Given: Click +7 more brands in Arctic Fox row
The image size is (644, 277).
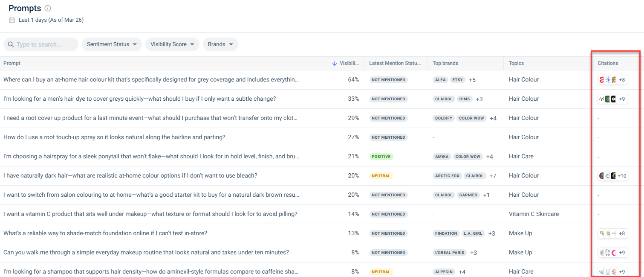Looking at the screenshot, I should pos(493,176).
